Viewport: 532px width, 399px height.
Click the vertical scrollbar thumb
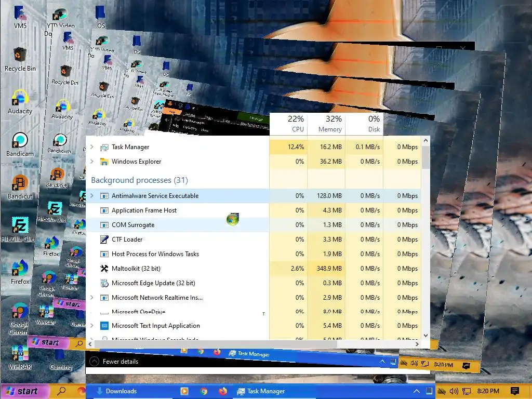[x=426, y=157]
